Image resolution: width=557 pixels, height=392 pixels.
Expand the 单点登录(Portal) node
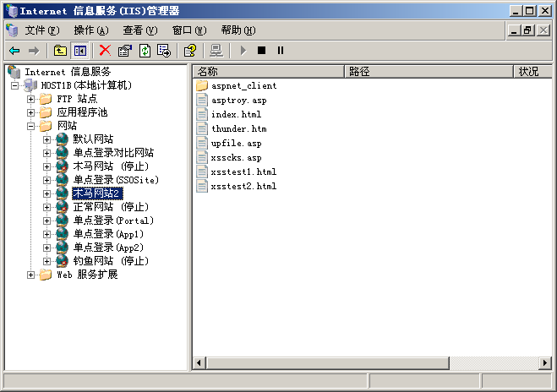[46, 220]
